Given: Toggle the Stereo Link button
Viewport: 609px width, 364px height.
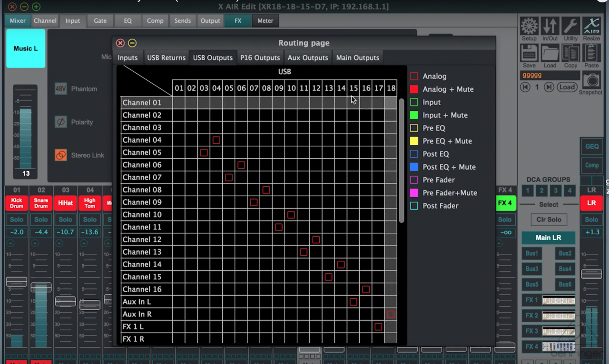Looking at the screenshot, I should pyautogui.click(x=60, y=155).
